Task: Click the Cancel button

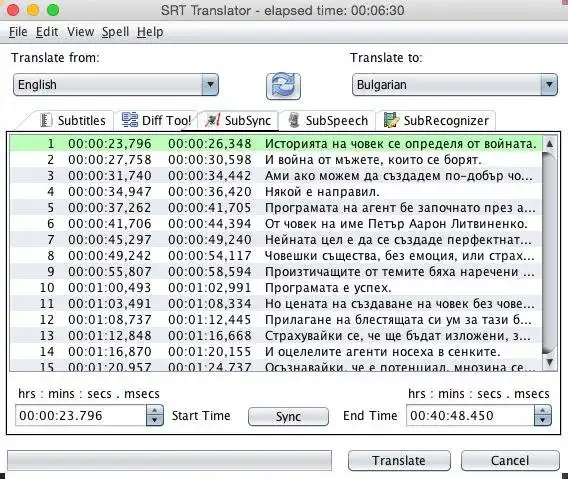Action: (510, 461)
